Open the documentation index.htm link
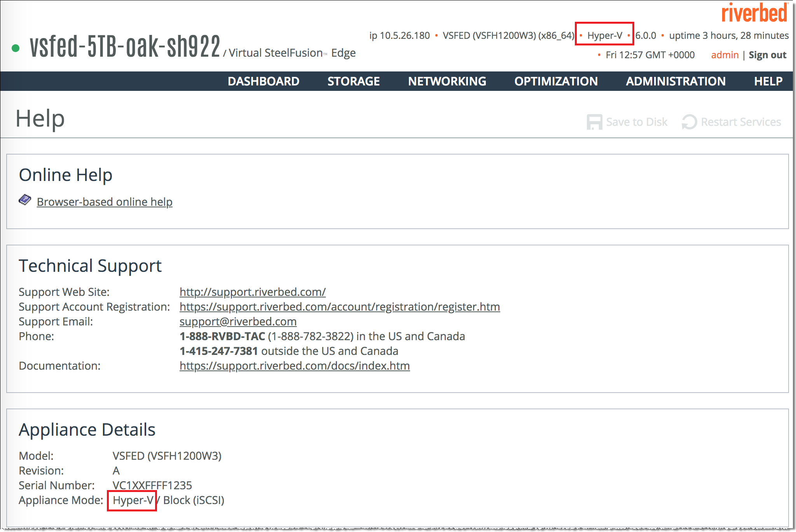 pyautogui.click(x=295, y=366)
